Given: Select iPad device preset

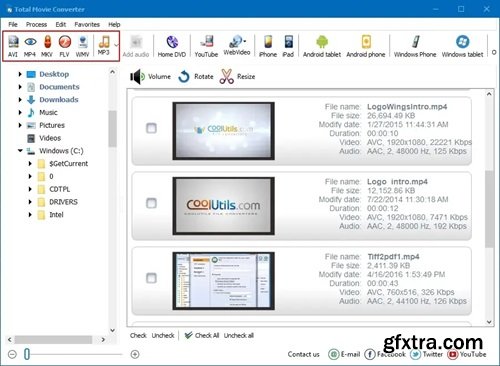Looking at the screenshot, I should point(288,46).
